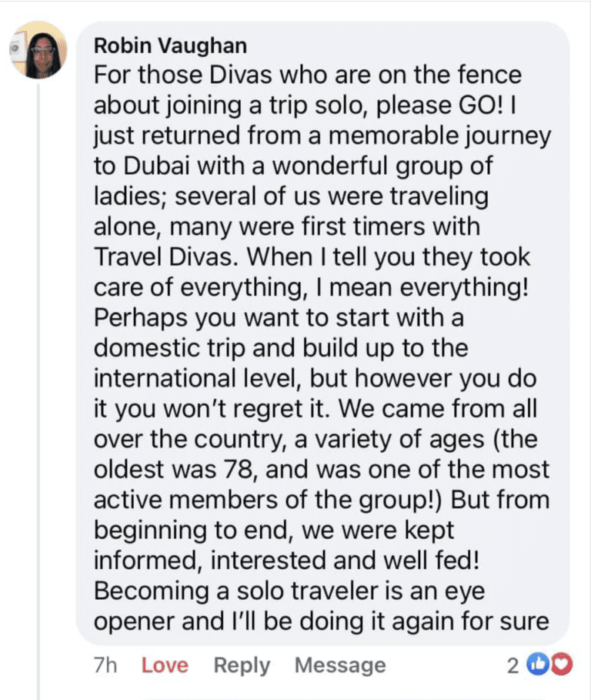Reply to Robin Vaughan's comment
591x700 pixels.
242,665
